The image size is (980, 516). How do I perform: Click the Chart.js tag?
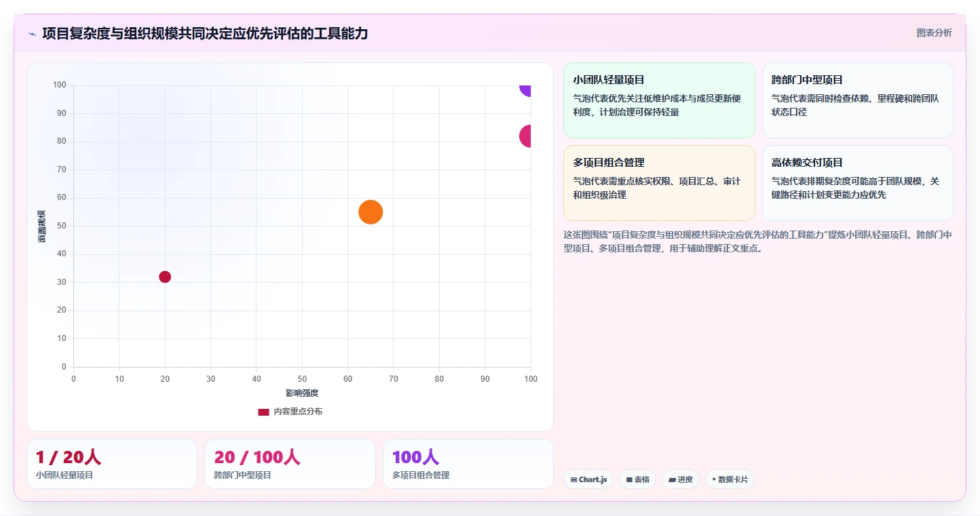click(588, 479)
